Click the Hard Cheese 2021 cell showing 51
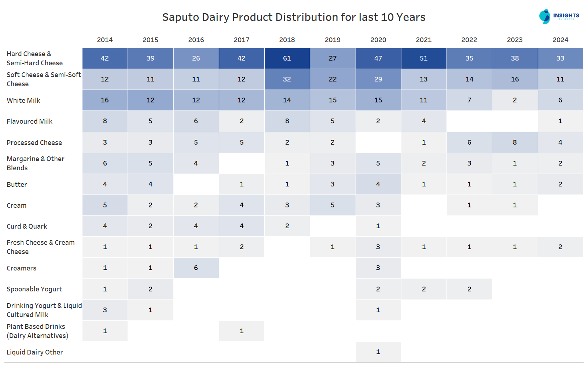The width and height of the screenshot is (588, 367). point(424,58)
